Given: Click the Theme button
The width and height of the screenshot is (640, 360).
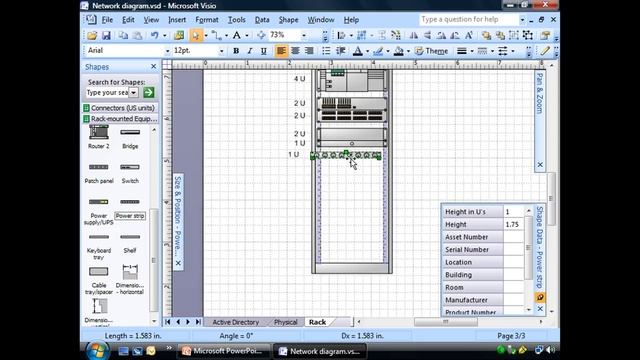Looking at the screenshot, I should 431,51.
